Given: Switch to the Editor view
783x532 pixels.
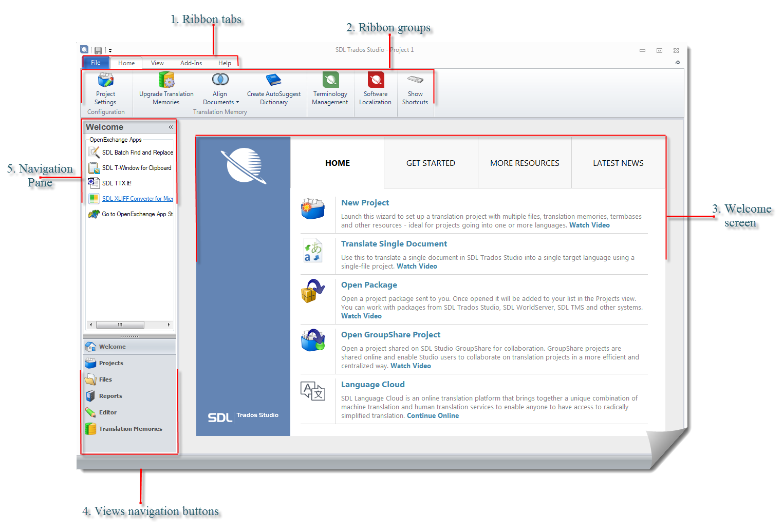Looking at the screenshot, I should (x=129, y=412).
